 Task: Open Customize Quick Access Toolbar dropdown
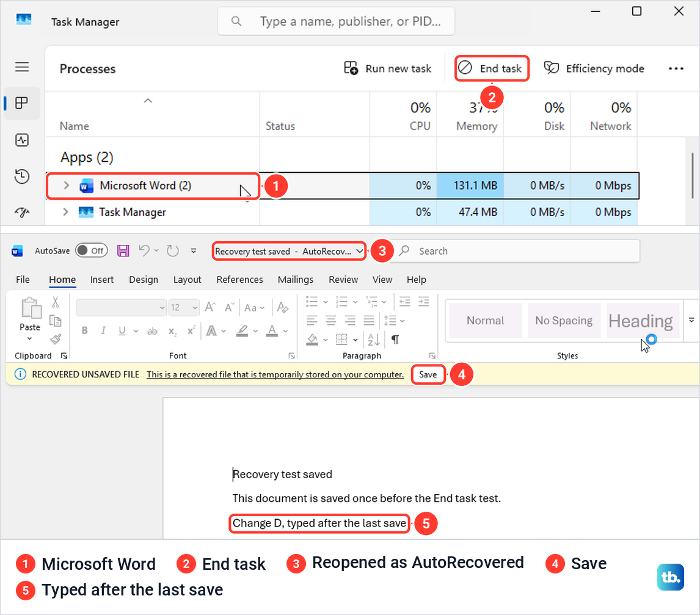point(193,251)
